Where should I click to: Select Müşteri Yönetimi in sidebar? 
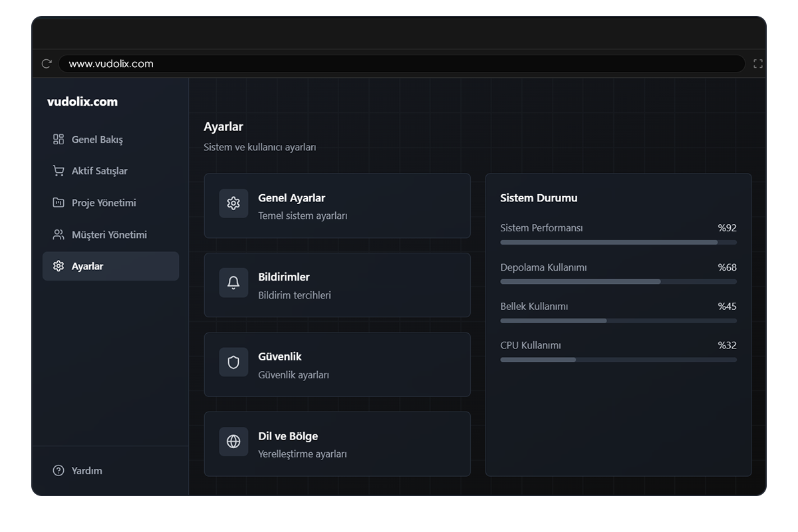coord(109,235)
